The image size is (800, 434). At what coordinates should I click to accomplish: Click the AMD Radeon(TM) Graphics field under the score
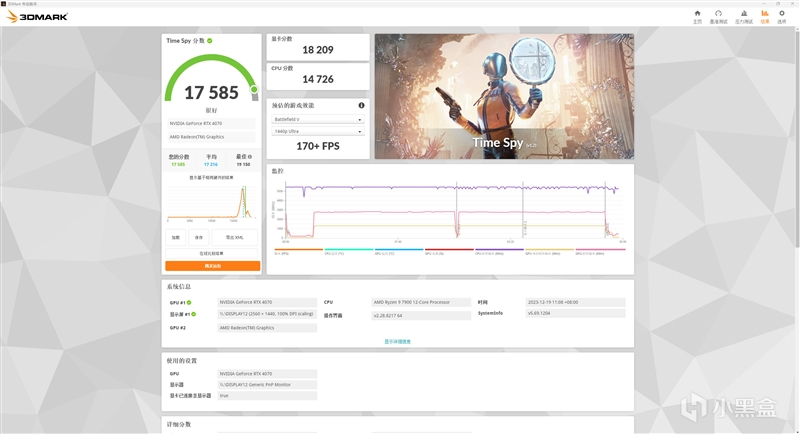(x=211, y=137)
